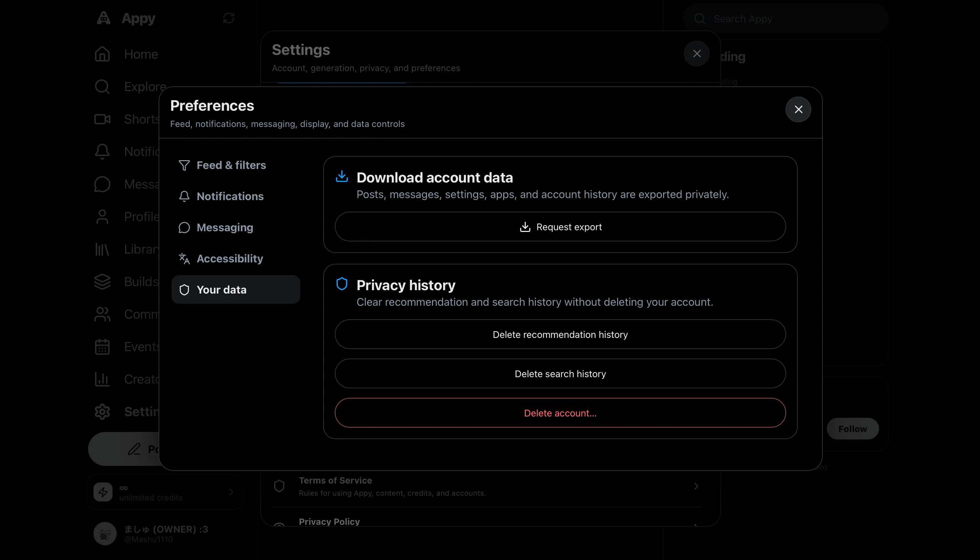This screenshot has width=980, height=560.
Task: Select the Accessibility preferences tab
Action: 236,258
